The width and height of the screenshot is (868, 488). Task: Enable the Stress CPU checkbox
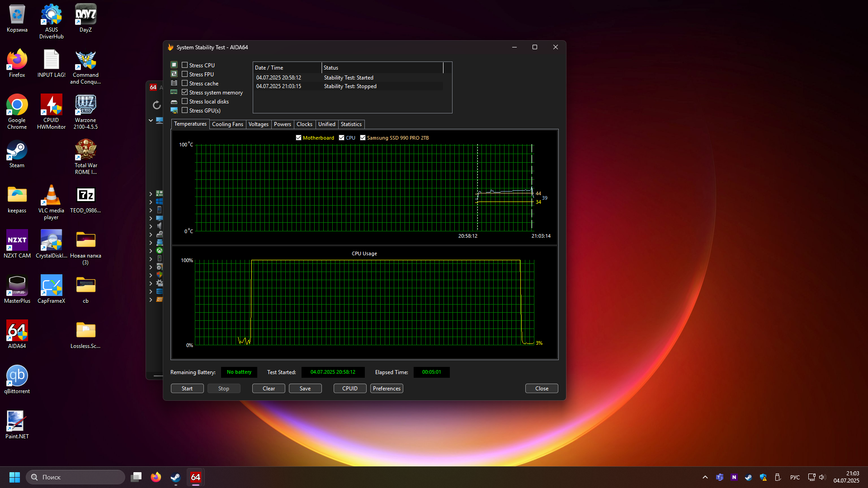(x=184, y=65)
